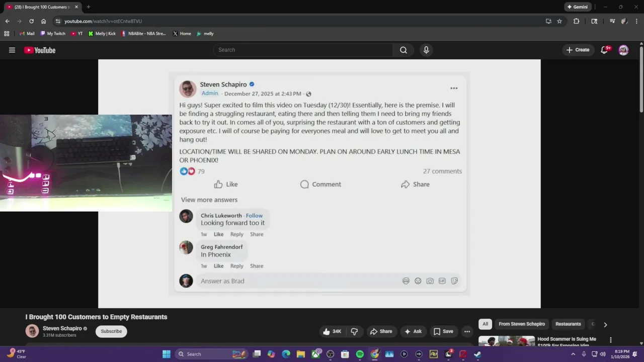Open Chrome extensions puzzle icon
Viewport: 644px width, 362px height.
pyautogui.click(x=576, y=21)
